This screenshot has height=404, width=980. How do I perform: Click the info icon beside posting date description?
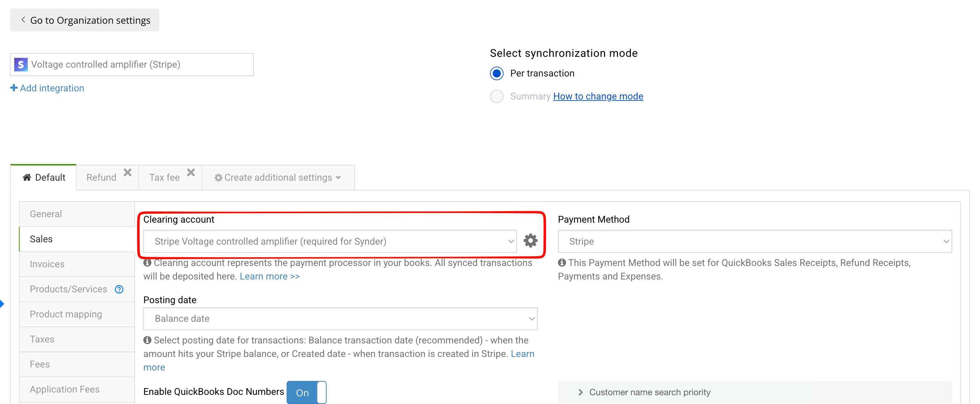tap(147, 340)
